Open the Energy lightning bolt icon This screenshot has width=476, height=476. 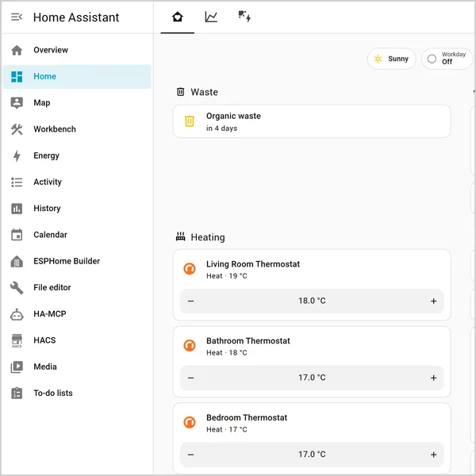pyautogui.click(x=17, y=155)
